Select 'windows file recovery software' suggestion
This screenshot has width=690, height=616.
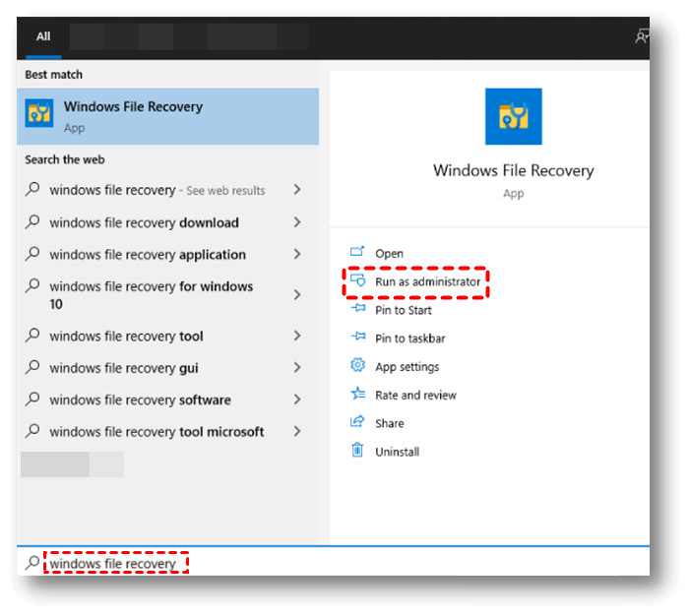[140, 400]
